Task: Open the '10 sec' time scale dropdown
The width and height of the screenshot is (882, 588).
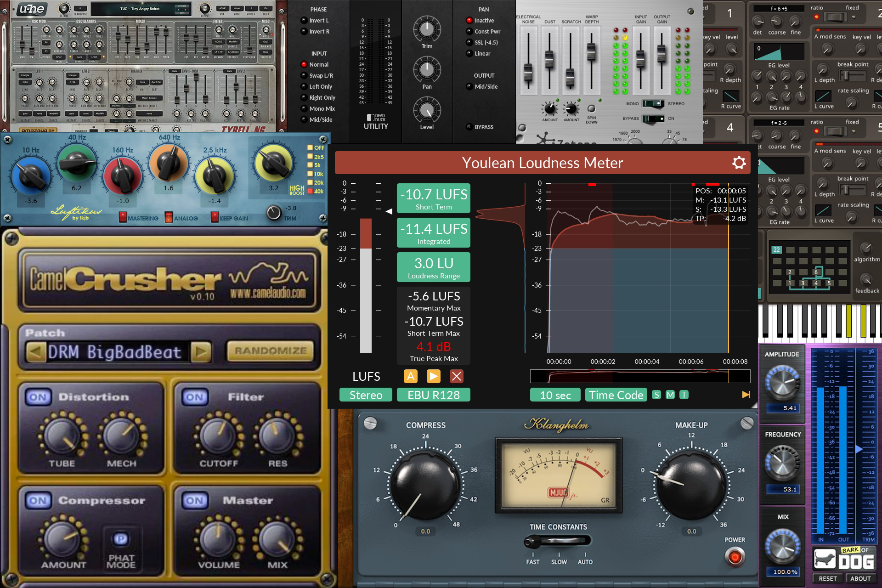Action: pos(555,395)
